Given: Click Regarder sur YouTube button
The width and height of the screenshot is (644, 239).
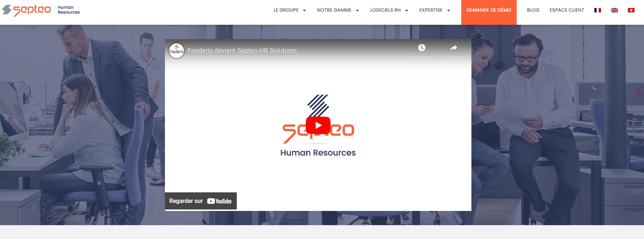Looking at the screenshot, I should click(201, 201).
